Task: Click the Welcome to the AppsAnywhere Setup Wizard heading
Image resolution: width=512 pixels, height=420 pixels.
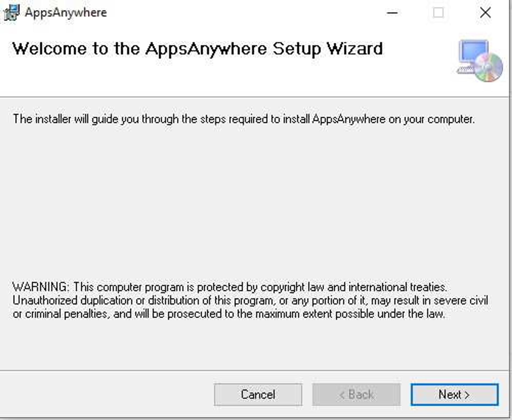Action: coord(198,49)
